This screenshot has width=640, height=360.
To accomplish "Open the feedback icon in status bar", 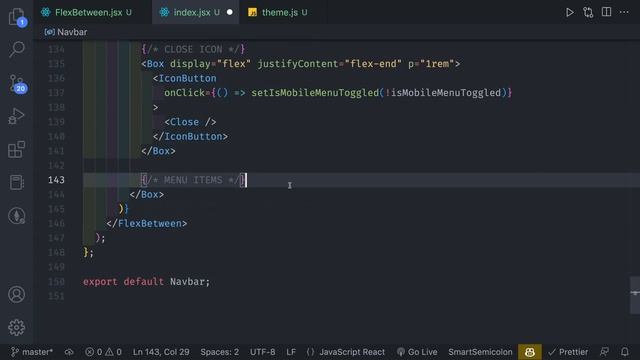I will point(604,352).
